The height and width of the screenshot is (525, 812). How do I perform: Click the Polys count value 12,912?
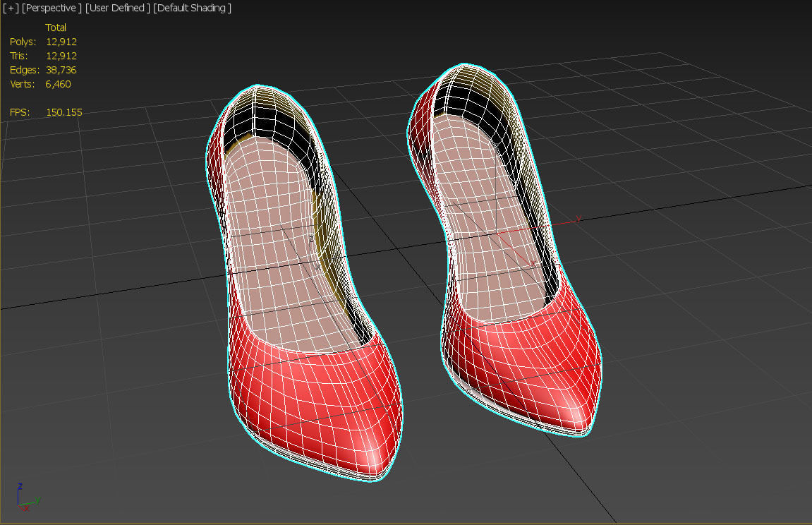click(x=61, y=42)
